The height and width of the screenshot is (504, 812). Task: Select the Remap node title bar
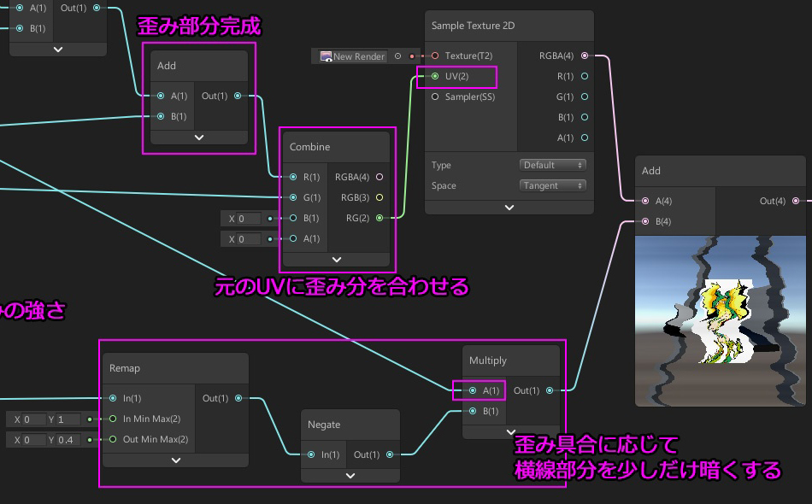176,368
